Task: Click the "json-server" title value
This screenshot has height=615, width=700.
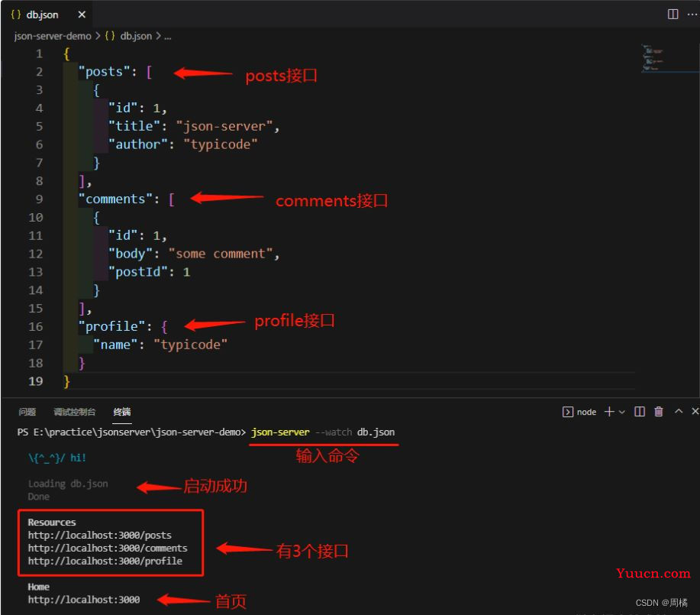Action: (224, 126)
